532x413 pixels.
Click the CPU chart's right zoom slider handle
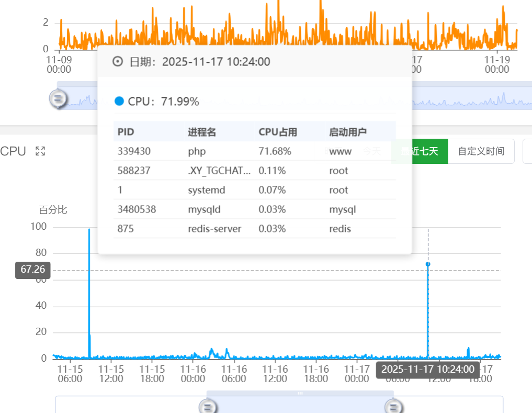[x=393, y=406]
